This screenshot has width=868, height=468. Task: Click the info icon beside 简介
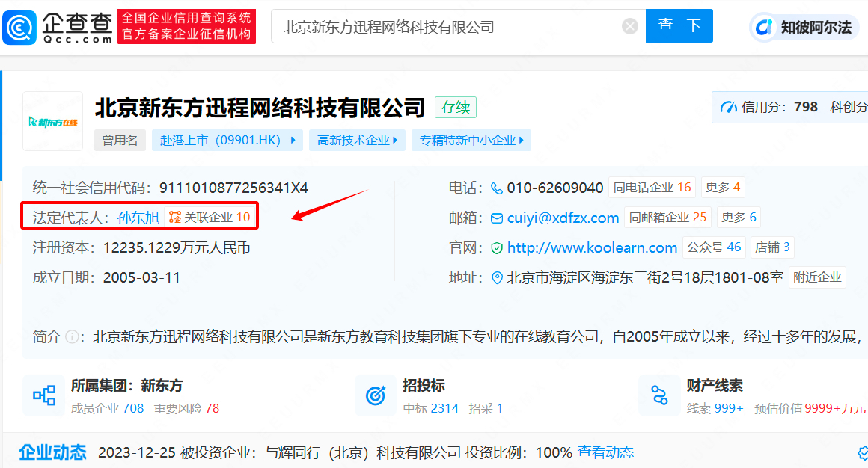point(72,337)
